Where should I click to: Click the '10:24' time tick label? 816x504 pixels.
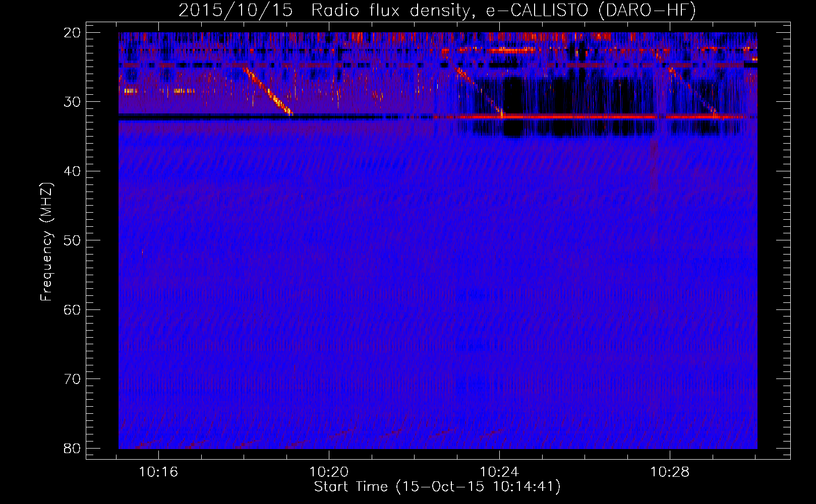tap(499, 472)
